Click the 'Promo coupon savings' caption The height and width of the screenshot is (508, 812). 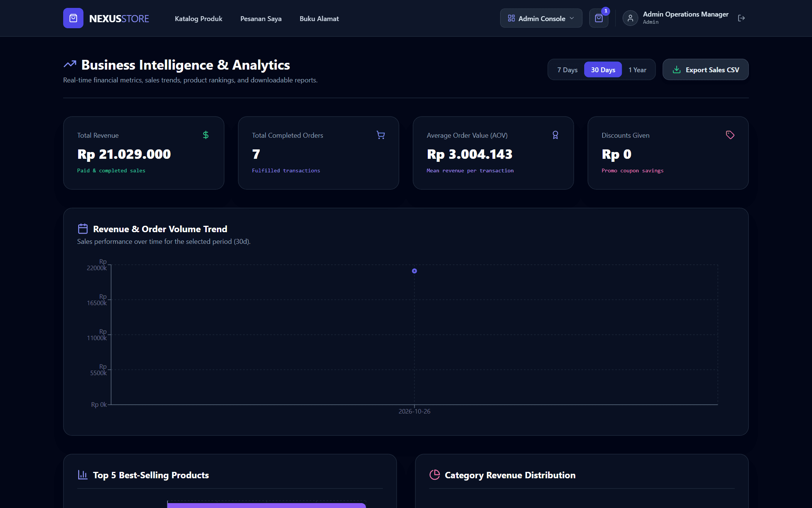(x=633, y=170)
